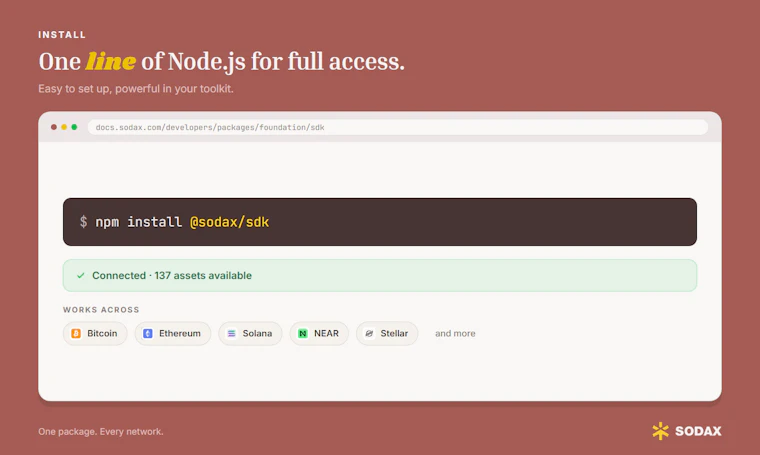Click the red window dot
The height and width of the screenshot is (455, 760).
coord(54,127)
